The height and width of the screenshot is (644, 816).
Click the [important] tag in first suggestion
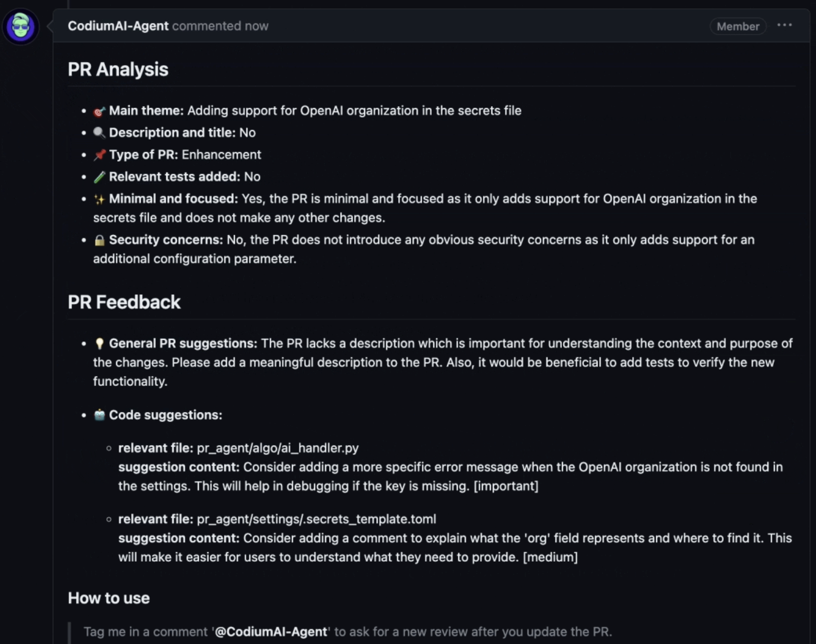point(506,486)
